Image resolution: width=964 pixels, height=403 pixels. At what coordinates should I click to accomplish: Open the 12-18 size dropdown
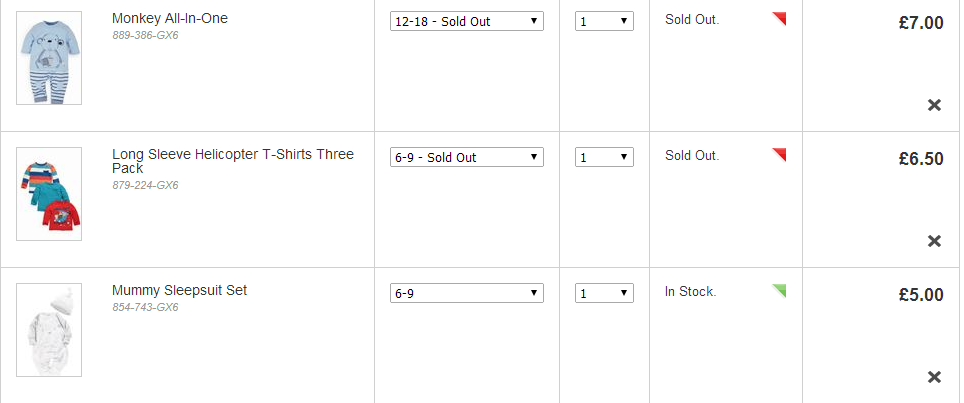coord(466,21)
